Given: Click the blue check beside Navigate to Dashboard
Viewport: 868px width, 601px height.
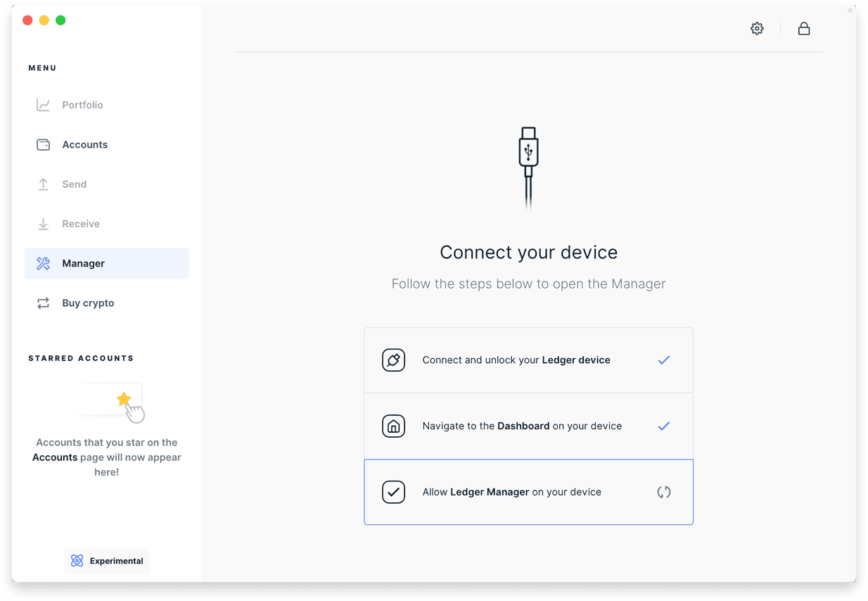Looking at the screenshot, I should pyautogui.click(x=664, y=426).
